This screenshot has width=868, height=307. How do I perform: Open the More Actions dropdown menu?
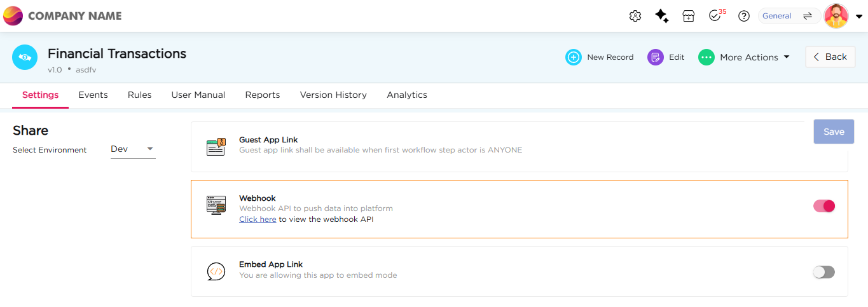(744, 57)
